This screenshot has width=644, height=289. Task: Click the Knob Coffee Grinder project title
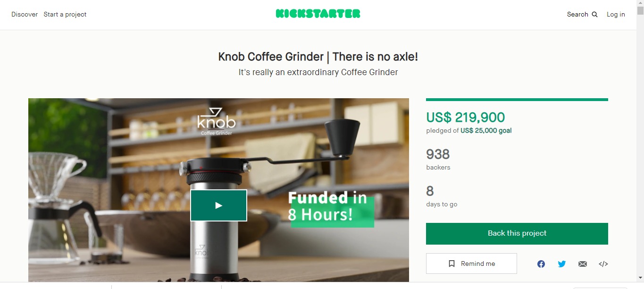coord(318,57)
